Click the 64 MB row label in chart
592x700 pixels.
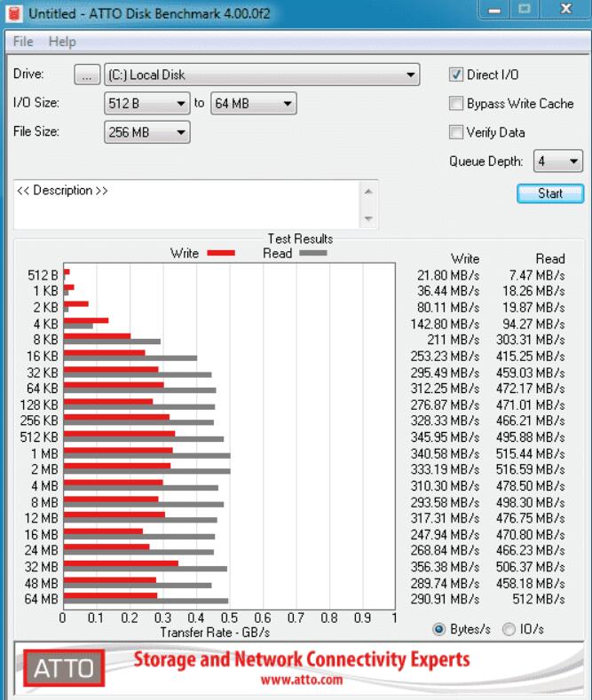[x=42, y=599]
